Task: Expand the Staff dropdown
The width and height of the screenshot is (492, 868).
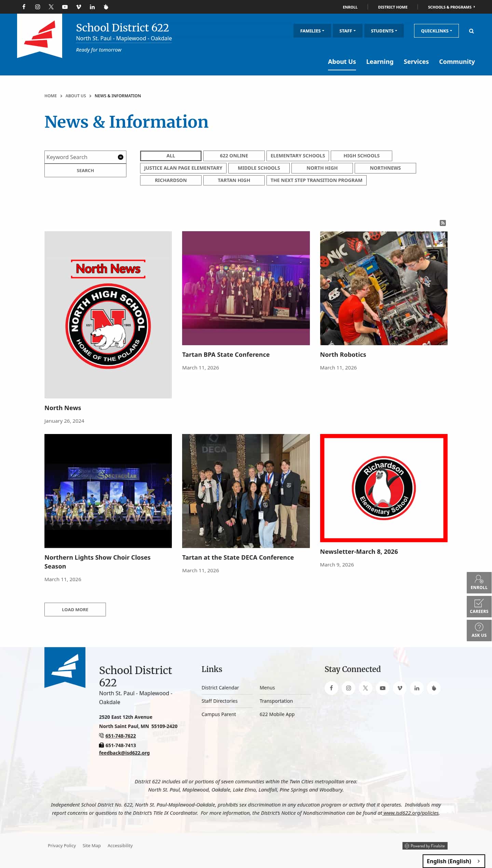Action: [347, 31]
